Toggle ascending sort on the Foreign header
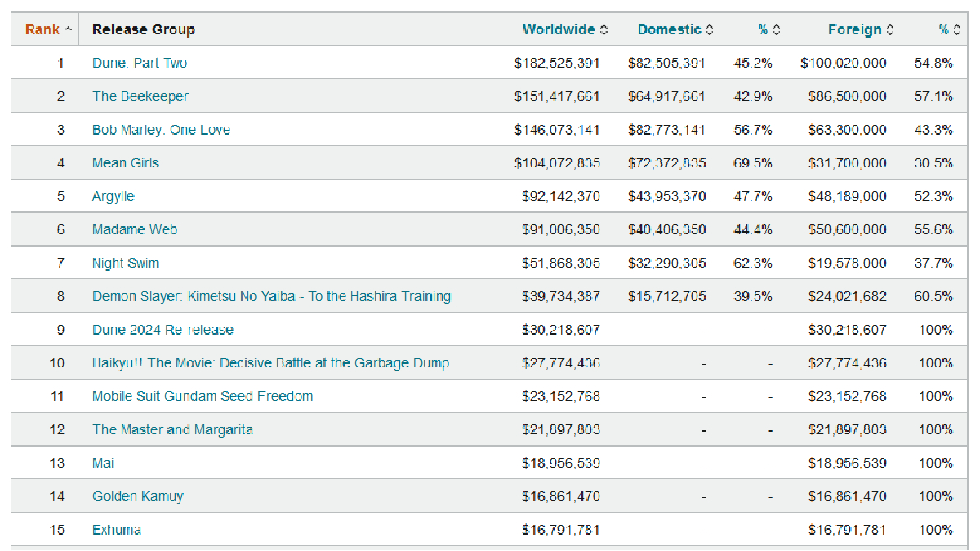980x551 pixels. tap(892, 29)
